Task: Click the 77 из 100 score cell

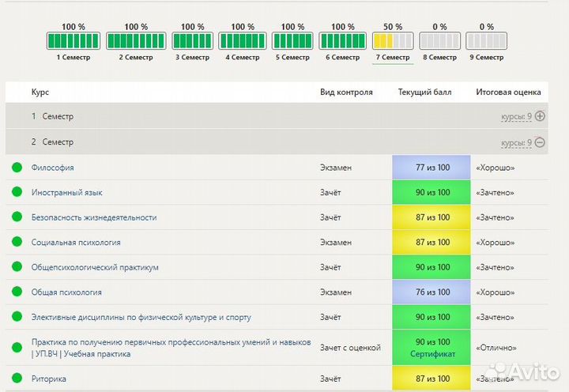Action: tap(432, 168)
